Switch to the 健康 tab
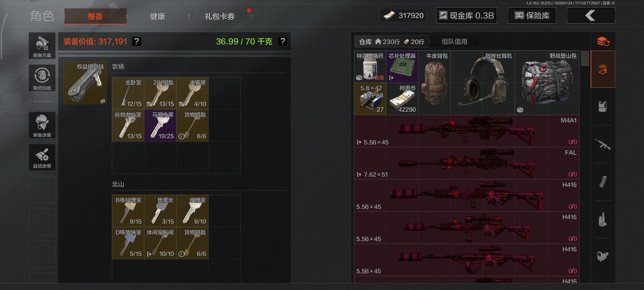The image size is (644, 290). 157,16
